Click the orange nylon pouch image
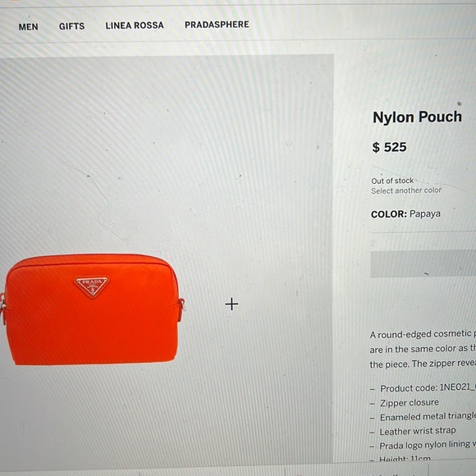476x476 pixels. (93, 309)
